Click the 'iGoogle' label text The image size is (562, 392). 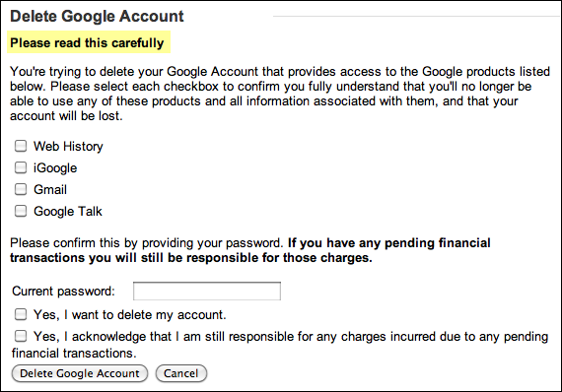pyautogui.click(x=55, y=168)
